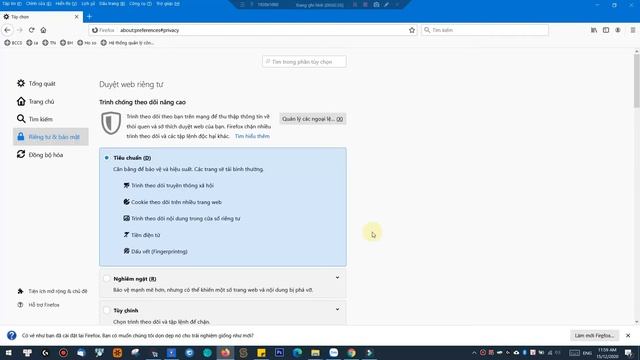Open the Chỉnh sửa menu
The image size is (640, 360).
(38, 4)
